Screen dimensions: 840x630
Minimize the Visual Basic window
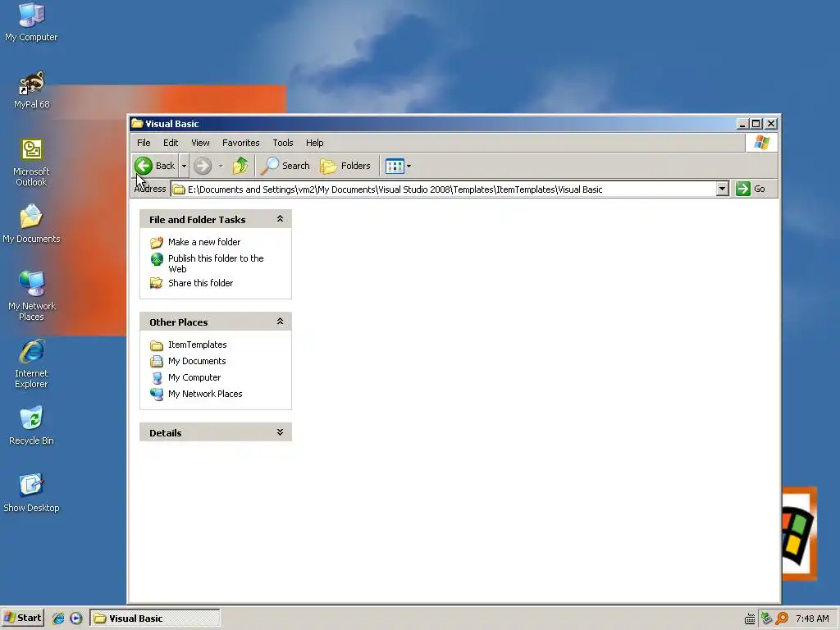pos(742,124)
